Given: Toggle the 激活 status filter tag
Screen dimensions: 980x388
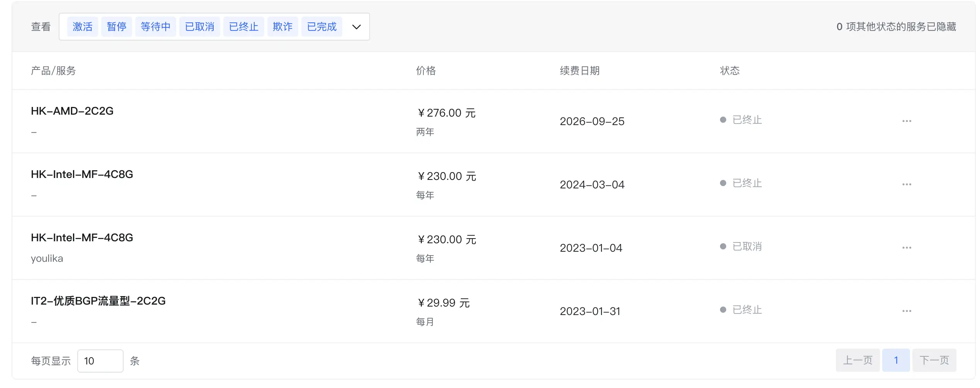Looking at the screenshot, I should pyautogui.click(x=83, y=27).
